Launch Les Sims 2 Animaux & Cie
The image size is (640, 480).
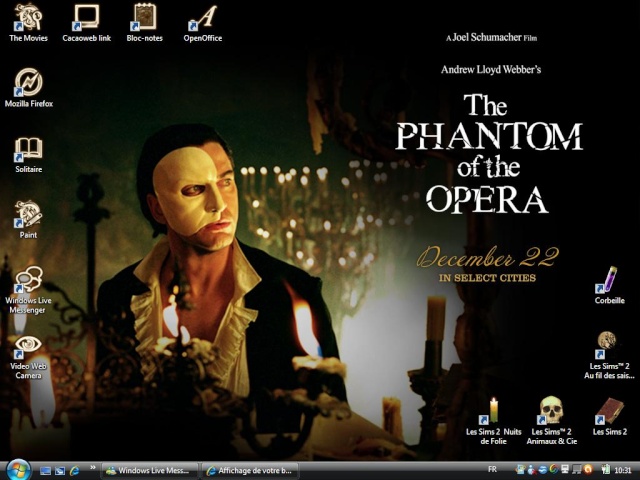point(551,420)
